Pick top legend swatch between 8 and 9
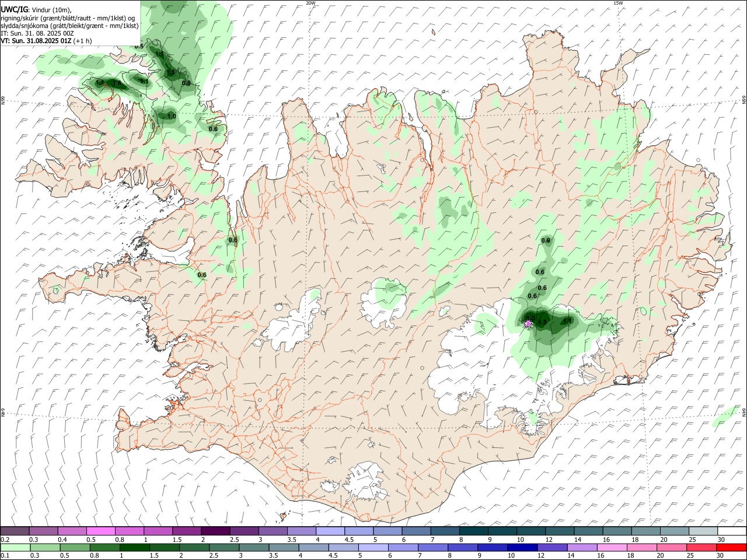747x560 pixels. 473,531
